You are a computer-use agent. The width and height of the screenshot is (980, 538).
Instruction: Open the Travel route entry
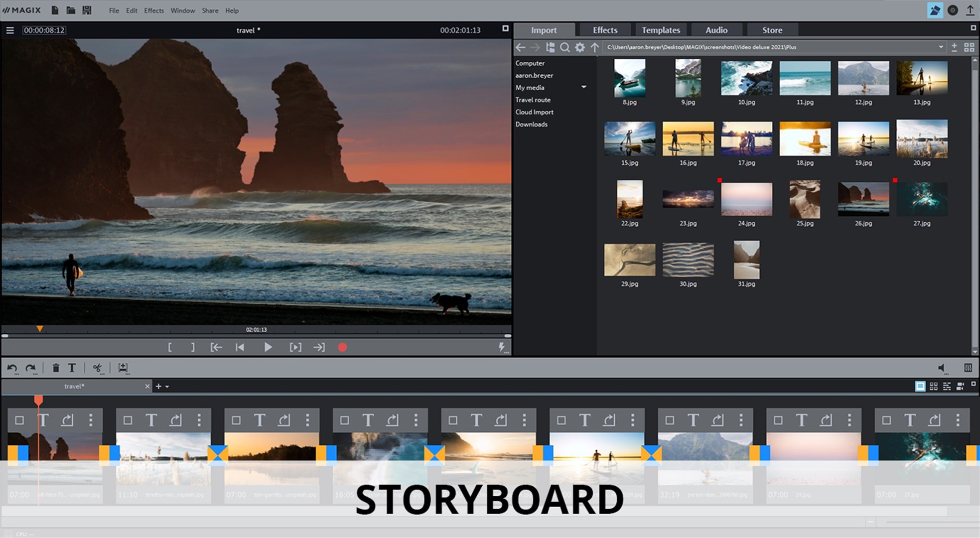(x=533, y=100)
